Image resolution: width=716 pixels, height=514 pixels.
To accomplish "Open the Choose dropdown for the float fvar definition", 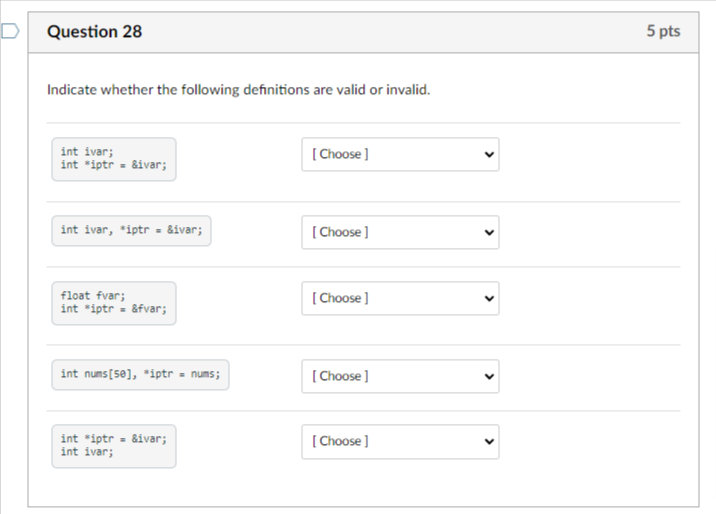I will [400, 298].
